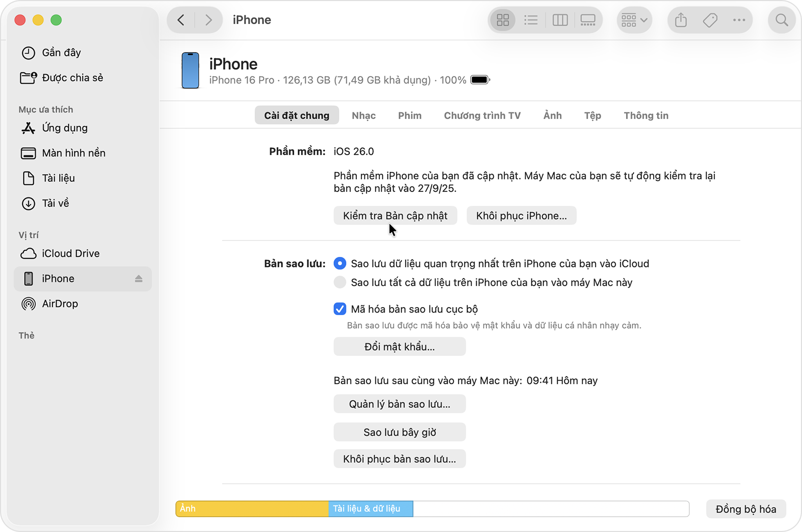Click the iOS 26.0 version text
Screen dimensions: 802x532
(354, 151)
